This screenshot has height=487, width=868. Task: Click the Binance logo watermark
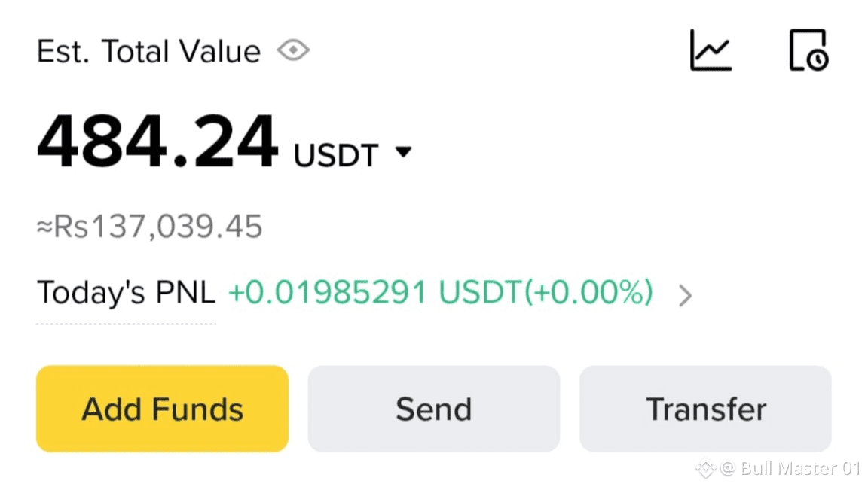[706, 468]
